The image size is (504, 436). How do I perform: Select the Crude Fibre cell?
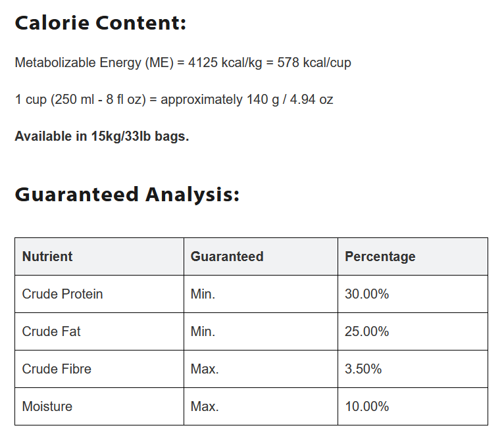pyautogui.click(x=57, y=369)
